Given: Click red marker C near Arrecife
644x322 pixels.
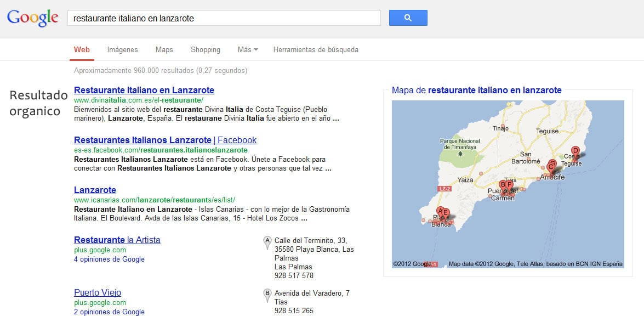Looking at the screenshot, I should click(551, 169).
